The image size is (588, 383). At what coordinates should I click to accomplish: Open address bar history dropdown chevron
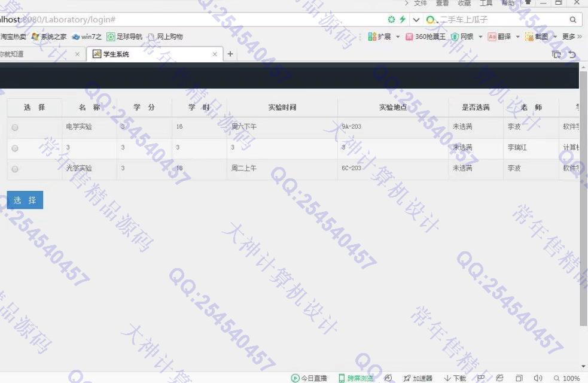click(416, 20)
